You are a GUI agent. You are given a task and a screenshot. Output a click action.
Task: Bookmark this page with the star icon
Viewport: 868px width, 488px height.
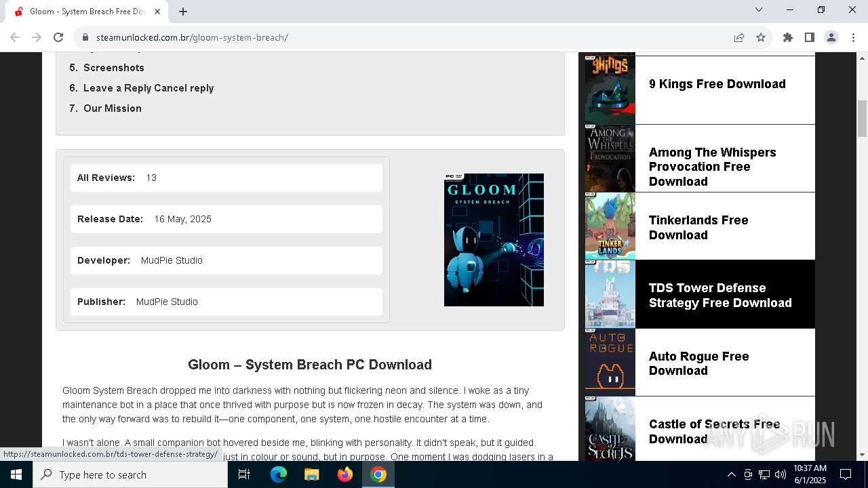tap(761, 37)
